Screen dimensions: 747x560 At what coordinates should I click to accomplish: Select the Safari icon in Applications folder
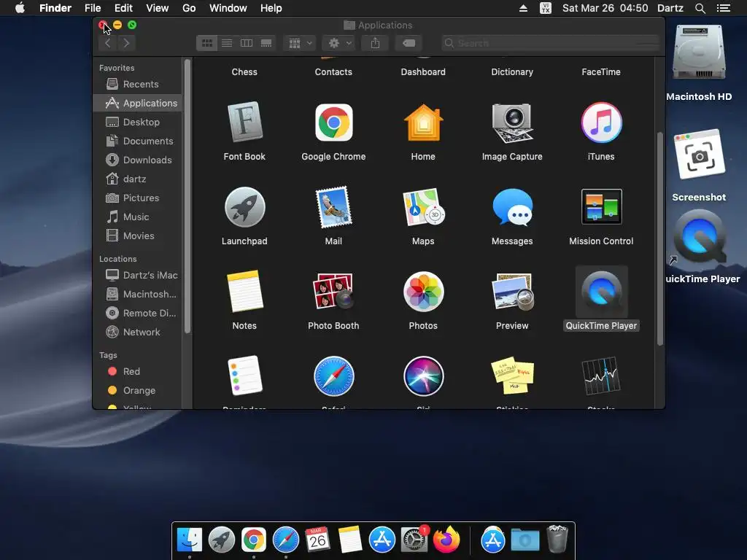tap(333, 376)
